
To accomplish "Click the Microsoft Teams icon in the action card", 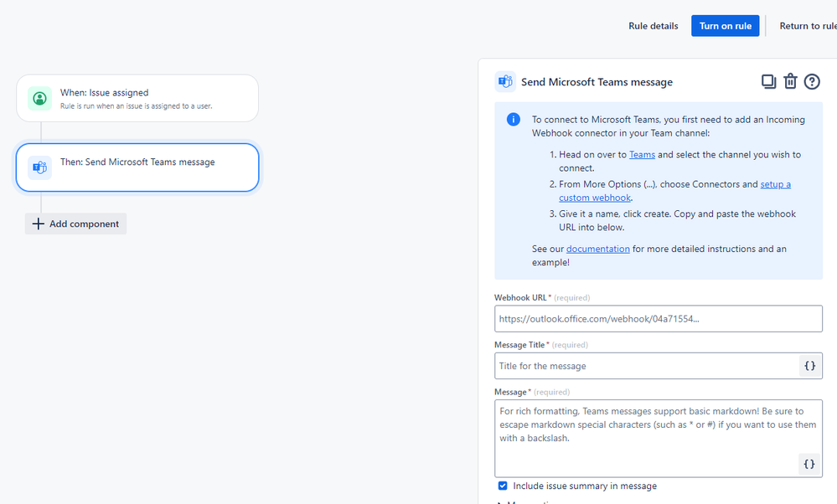I will pyautogui.click(x=39, y=167).
